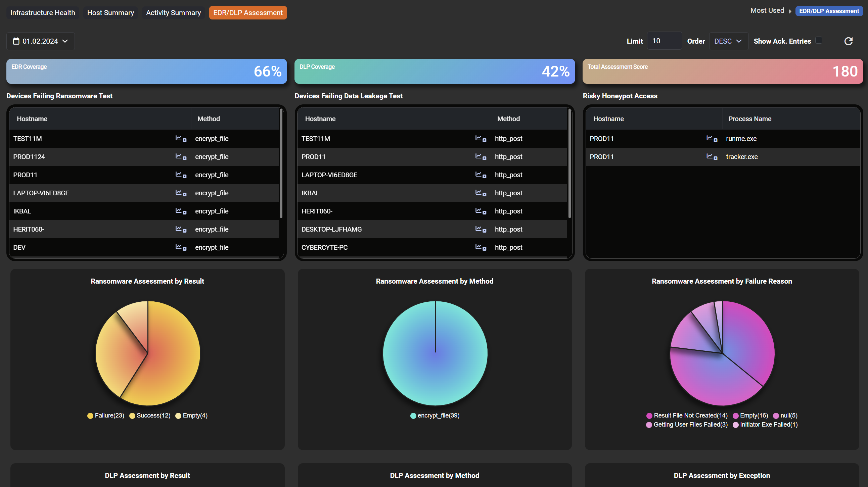Expand the Most Used arrow

790,11
